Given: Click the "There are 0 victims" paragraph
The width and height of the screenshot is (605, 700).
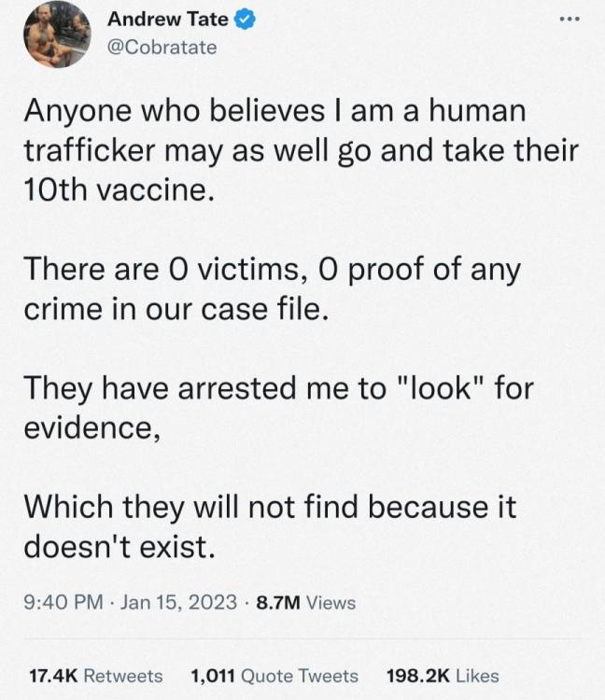Looking at the screenshot, I should coord(271,287).
